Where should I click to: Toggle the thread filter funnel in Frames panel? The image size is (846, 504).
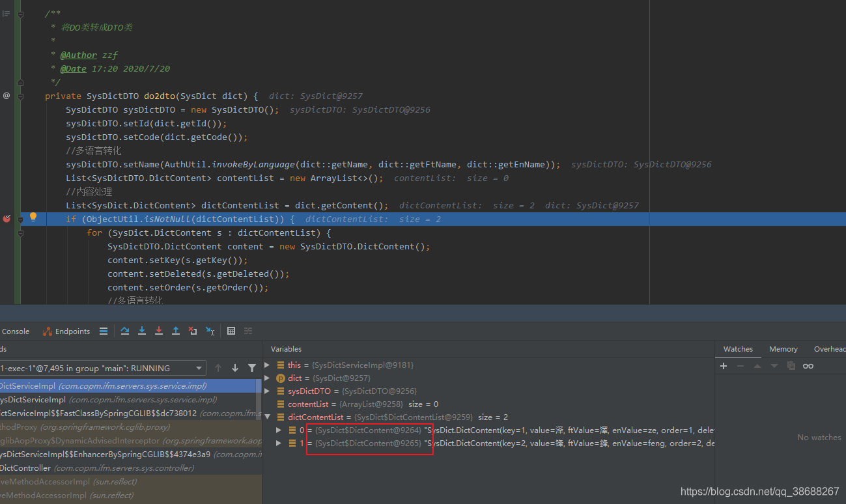[x=252, y=367]
